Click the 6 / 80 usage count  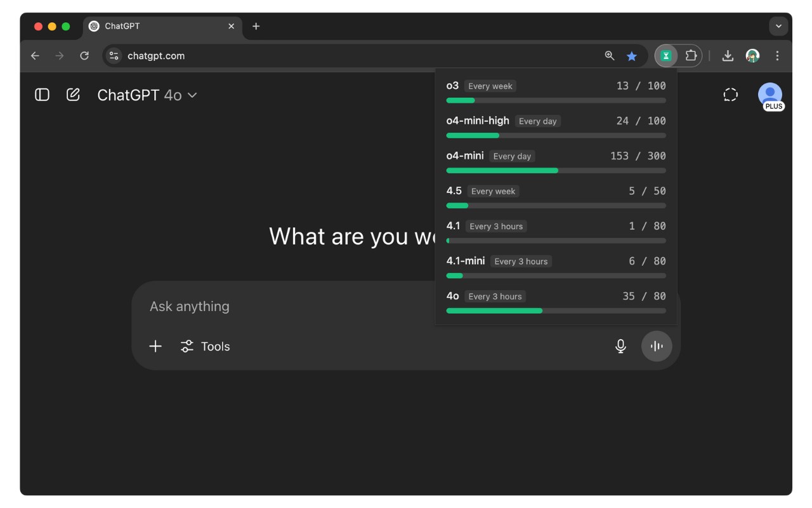click(647, 261)
